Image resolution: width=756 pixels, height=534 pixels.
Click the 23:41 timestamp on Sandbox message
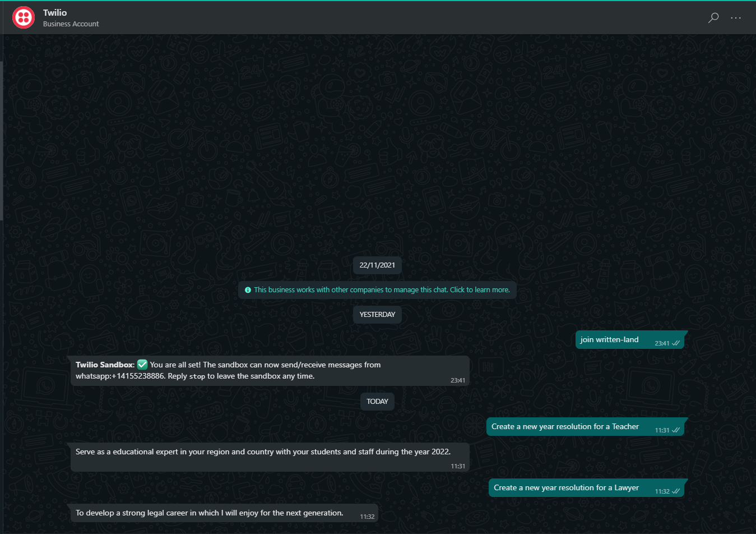click(x=458, y=380)
